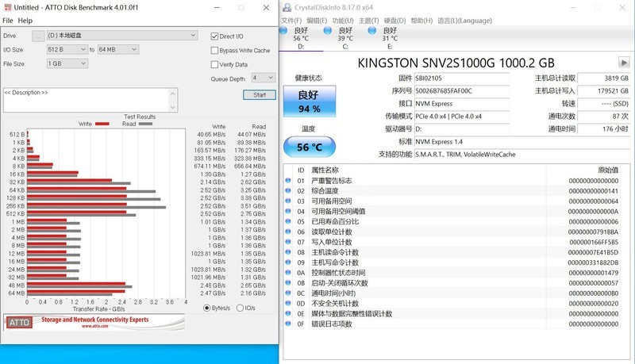
Task: Click the blue health orb for drive D:
Action: pos(283,31)
